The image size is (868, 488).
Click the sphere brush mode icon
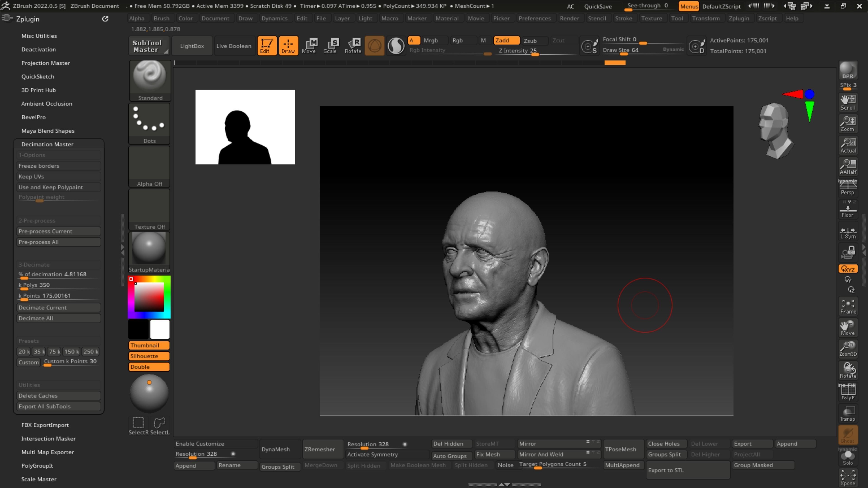[x=374, y=46]
